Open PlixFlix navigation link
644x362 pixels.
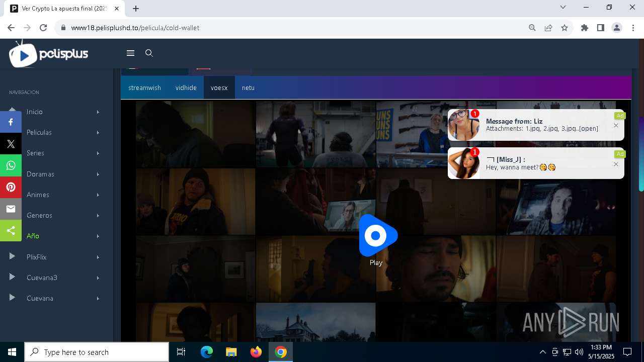[x=36, y=257]
